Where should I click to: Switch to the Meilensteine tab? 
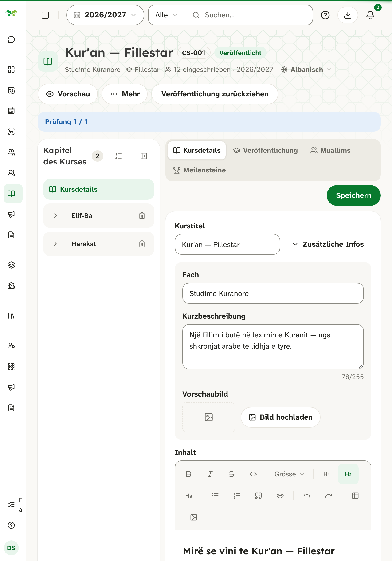click(200, 170)
